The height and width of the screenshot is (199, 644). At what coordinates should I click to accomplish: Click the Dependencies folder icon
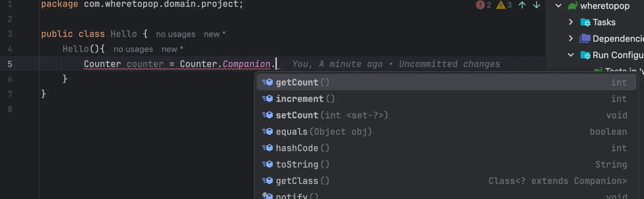pos(585,38)
